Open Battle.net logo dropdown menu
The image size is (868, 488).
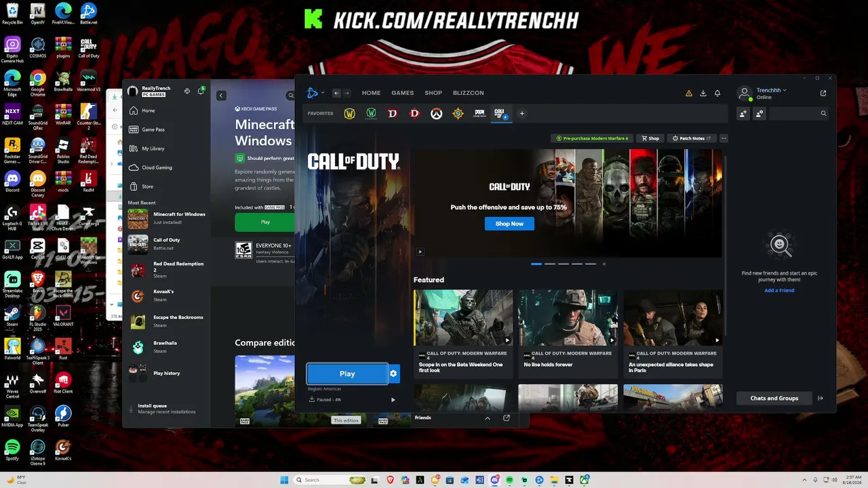(315, 93)
